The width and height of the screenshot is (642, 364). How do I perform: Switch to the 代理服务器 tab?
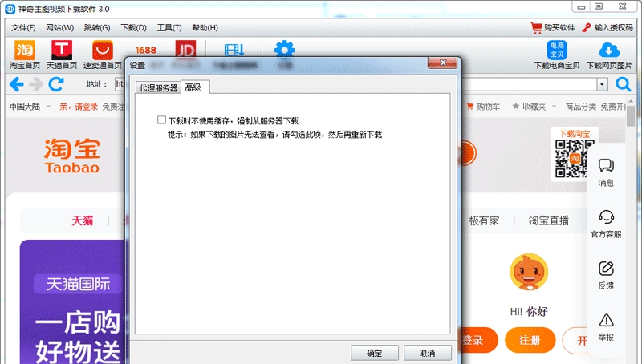point(158,87)
